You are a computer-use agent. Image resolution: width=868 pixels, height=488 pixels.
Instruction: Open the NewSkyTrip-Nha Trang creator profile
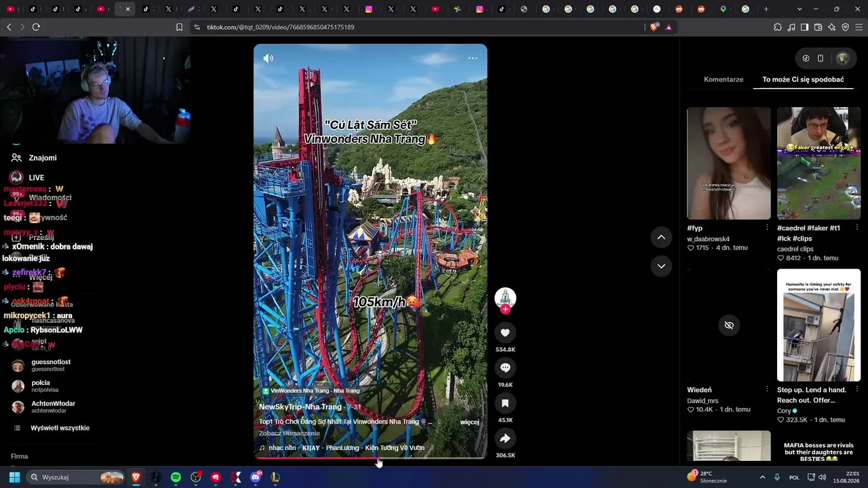pos(300,407)
